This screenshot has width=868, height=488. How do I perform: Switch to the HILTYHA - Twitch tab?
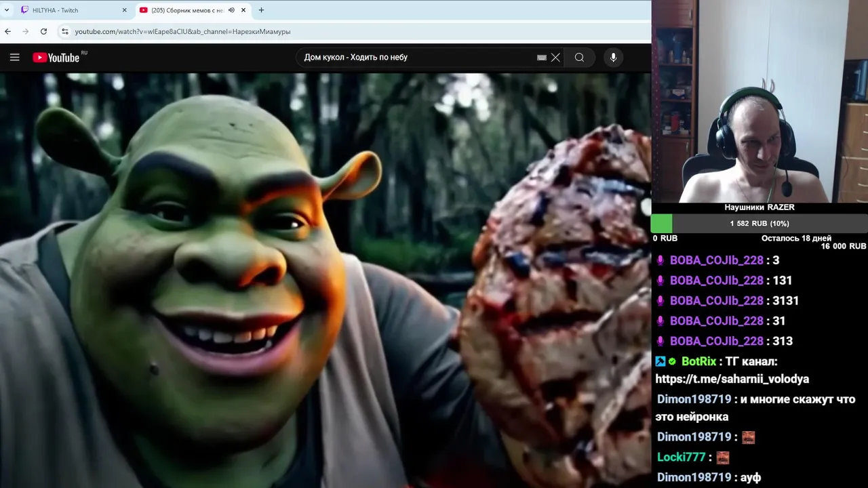pyautogui.click(x=74, y=10)
